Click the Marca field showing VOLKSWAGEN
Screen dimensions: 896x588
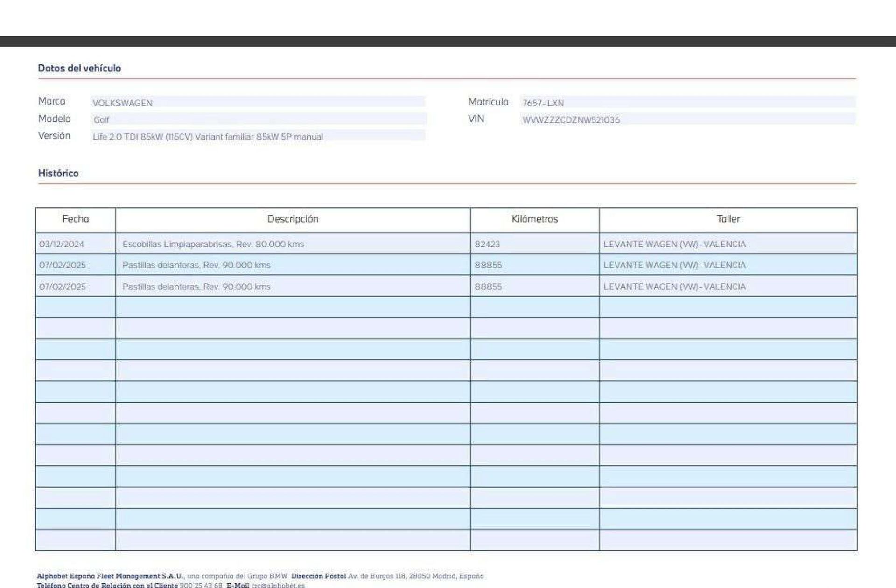258,102
